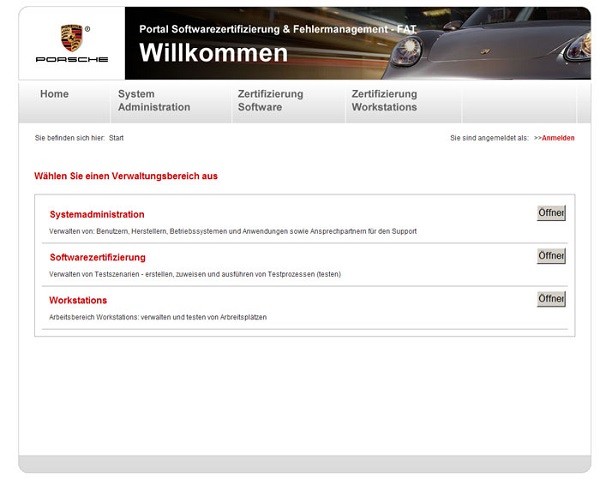Click the text 'Verwalten von: Benutzern, Herstellern...'
Viewport: 600px width, 484px height.
233,231
